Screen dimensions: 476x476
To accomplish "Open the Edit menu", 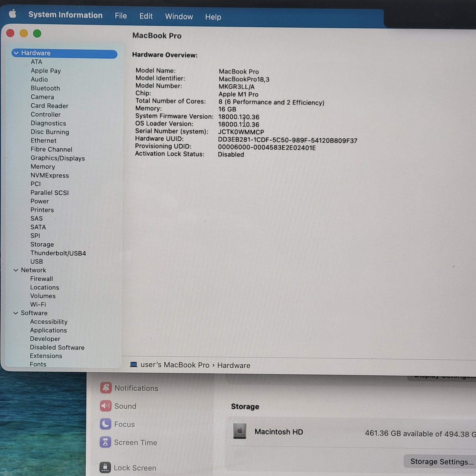I will pos(146,16).
